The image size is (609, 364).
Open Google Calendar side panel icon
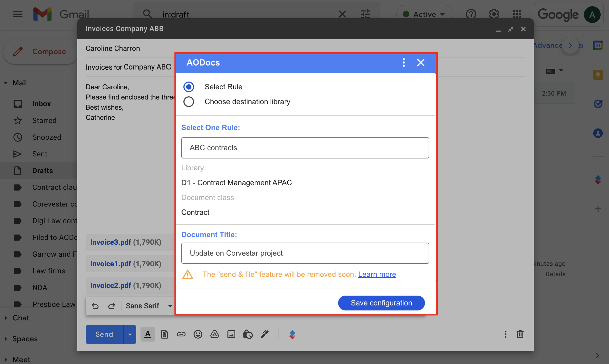click(x=598, y=45)
